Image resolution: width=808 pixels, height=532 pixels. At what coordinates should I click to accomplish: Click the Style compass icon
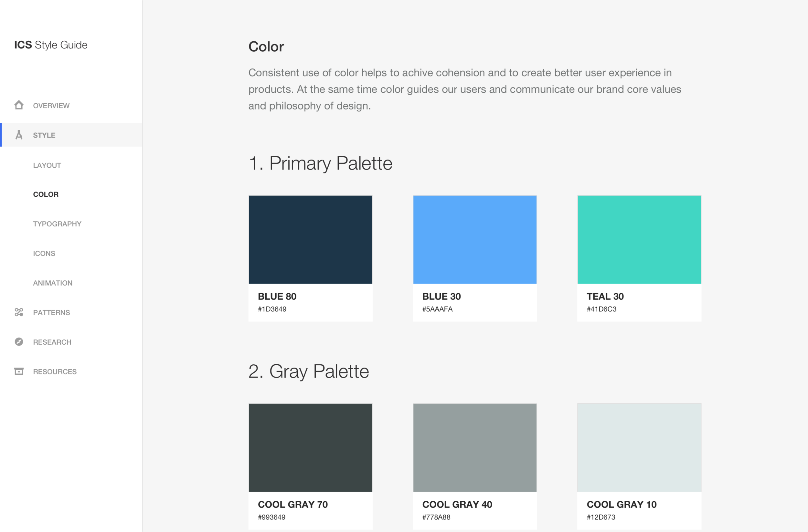pos(19,135)
